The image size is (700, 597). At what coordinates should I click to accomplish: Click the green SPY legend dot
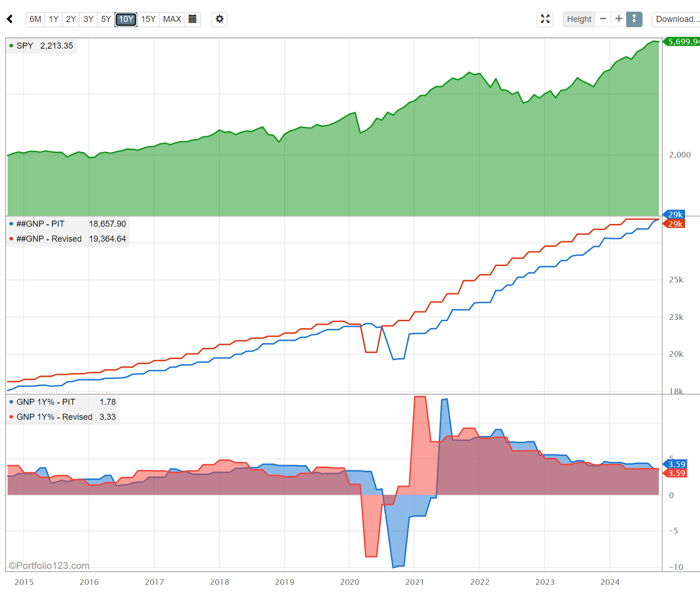pyautogui.click(x=11, y=46)
